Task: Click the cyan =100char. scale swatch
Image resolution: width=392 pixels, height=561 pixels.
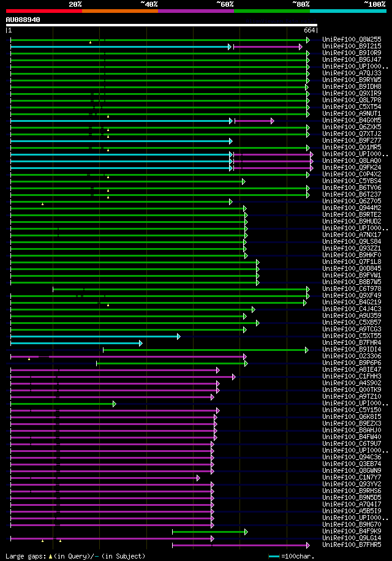Action: point(274,556)
